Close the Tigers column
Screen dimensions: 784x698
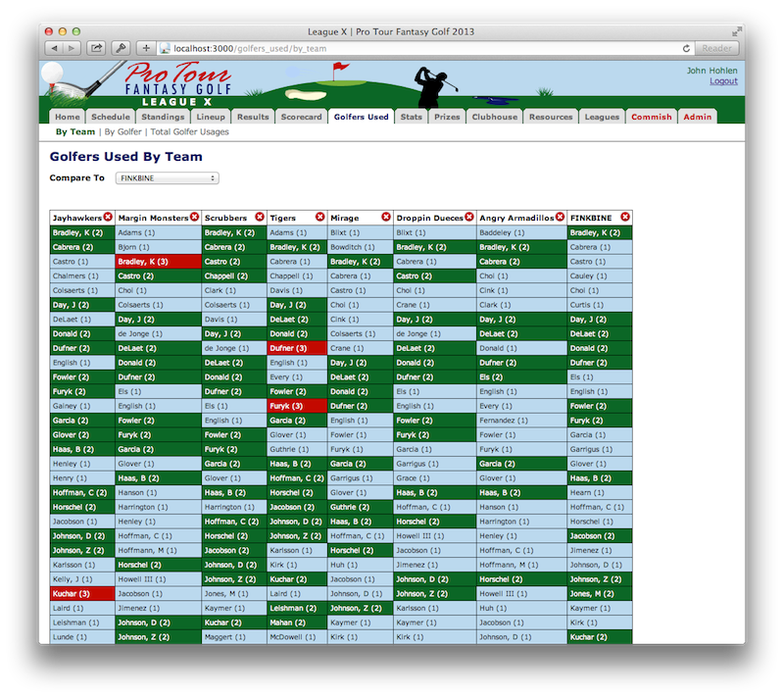(319, 217)
